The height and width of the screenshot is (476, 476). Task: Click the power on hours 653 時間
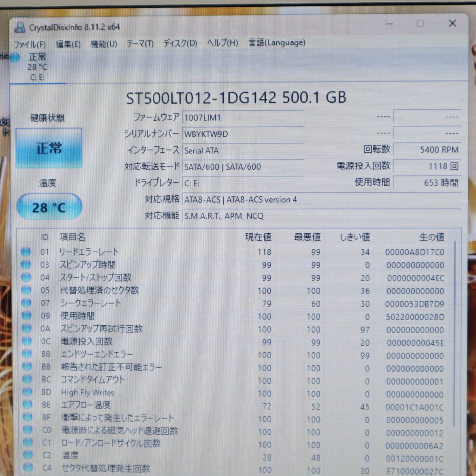tap(427, 182)
